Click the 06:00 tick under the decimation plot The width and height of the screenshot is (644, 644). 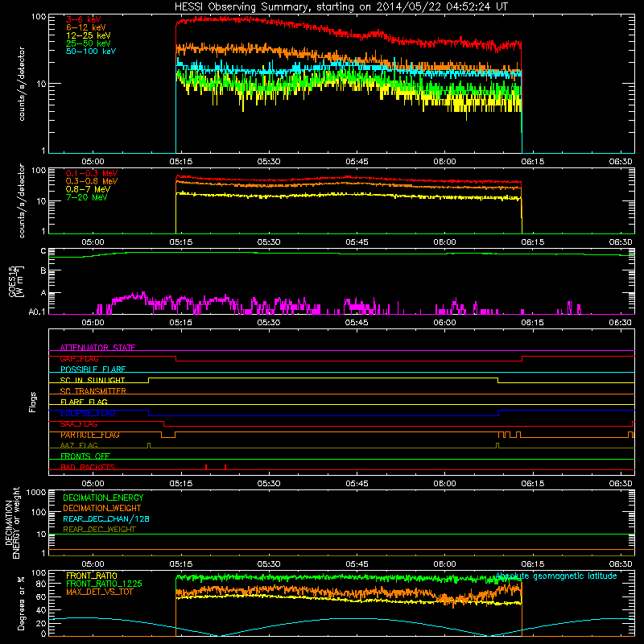444,564
